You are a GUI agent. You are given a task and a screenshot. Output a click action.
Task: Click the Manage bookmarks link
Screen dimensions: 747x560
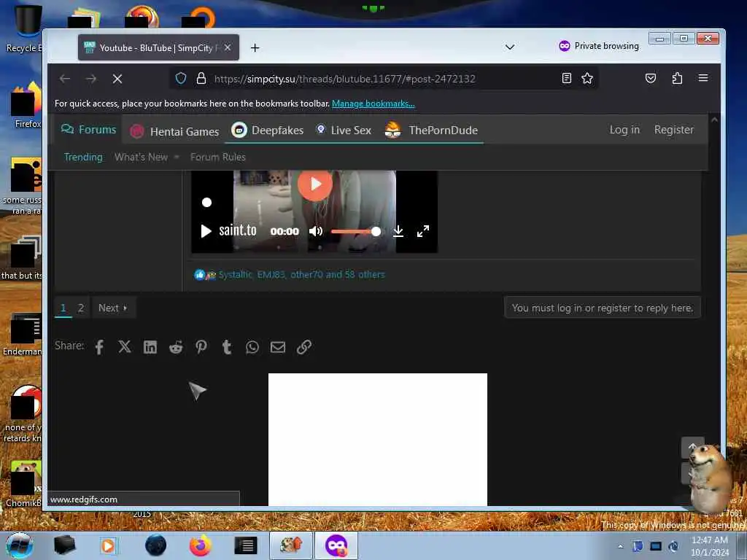[373, 104]
